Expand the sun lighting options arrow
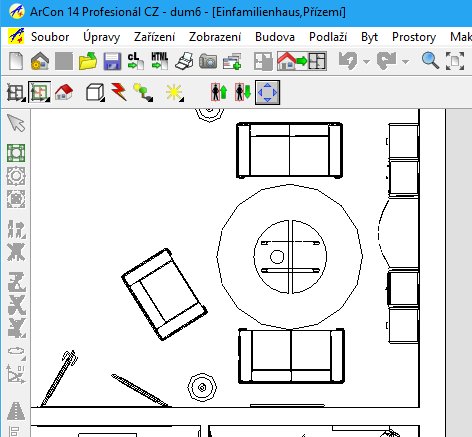472x437 pixels. [x=182, y=99]
